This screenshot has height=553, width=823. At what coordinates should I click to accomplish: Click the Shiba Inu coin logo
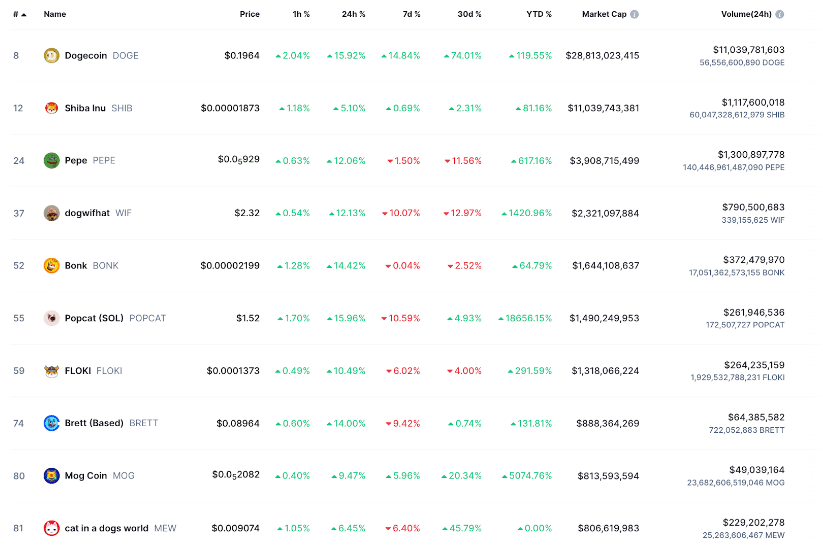(x=52, y=108)
